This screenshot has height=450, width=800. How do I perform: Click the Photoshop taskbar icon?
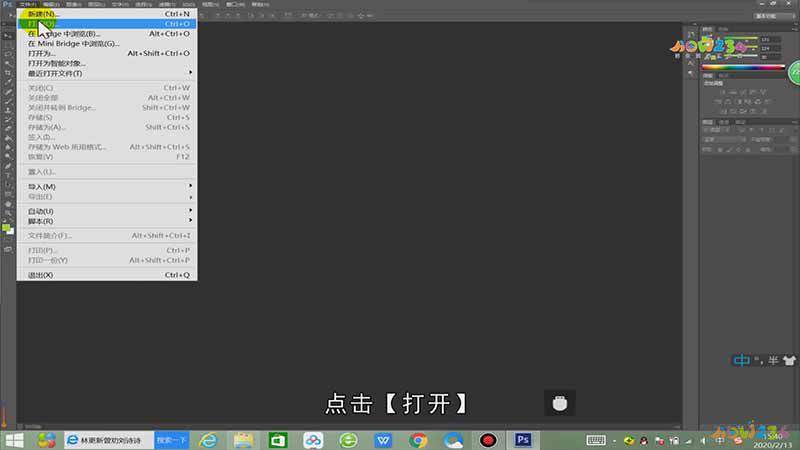[523, 440]
